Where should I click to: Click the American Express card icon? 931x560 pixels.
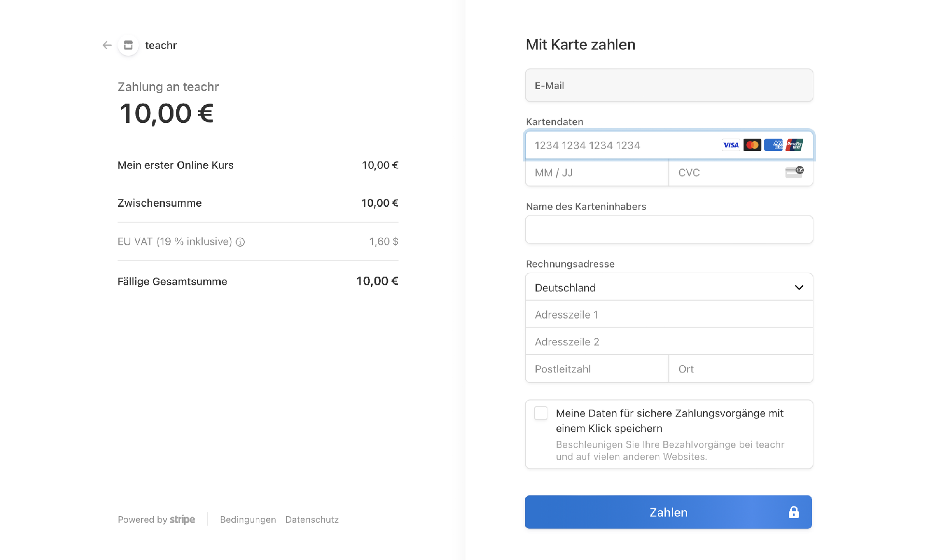point(773,145)
